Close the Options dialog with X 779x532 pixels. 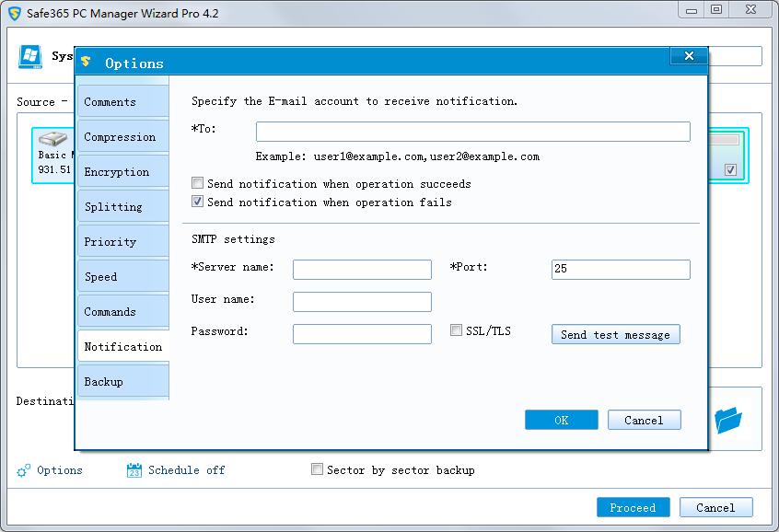click(689, 57)
